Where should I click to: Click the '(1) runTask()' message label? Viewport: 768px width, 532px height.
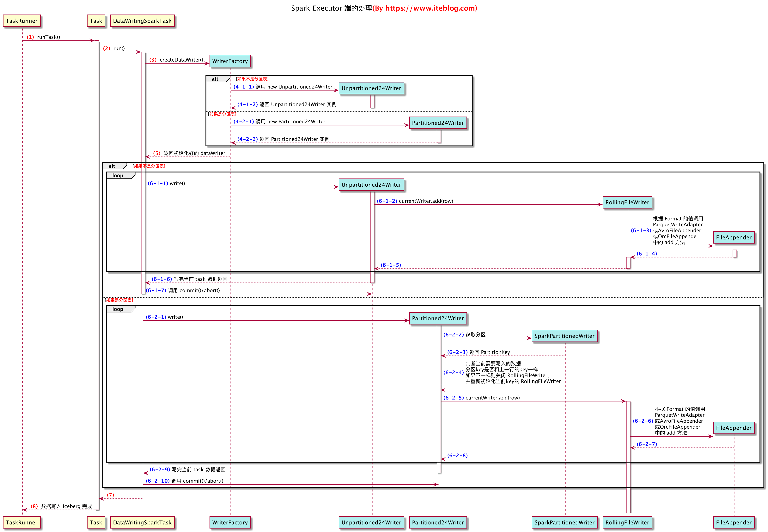(43, 37)
